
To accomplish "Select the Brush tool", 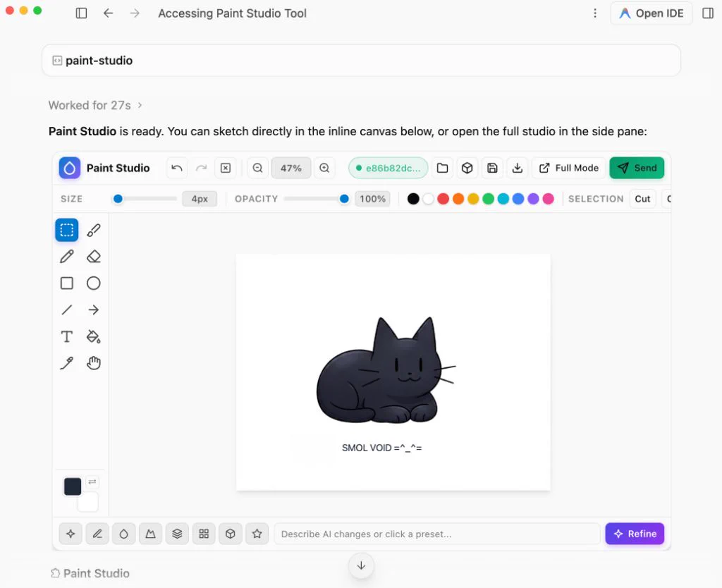I will [94, 230].
